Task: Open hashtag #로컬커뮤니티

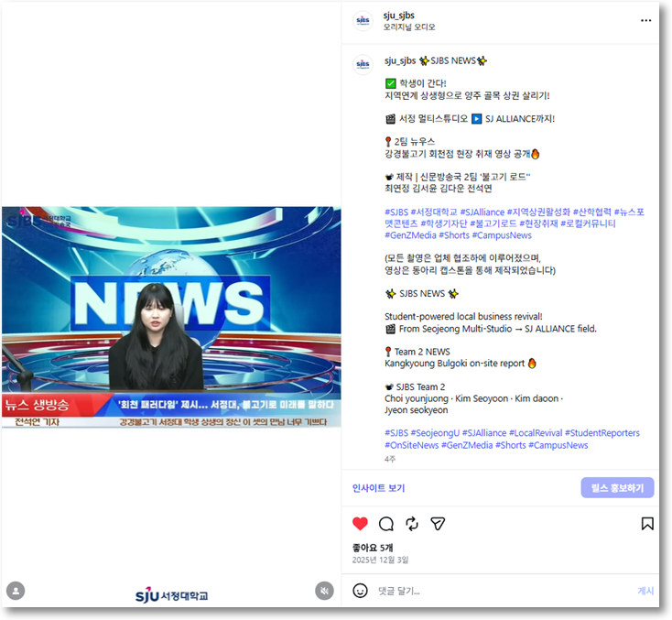Action: click(x=588, y=223)
